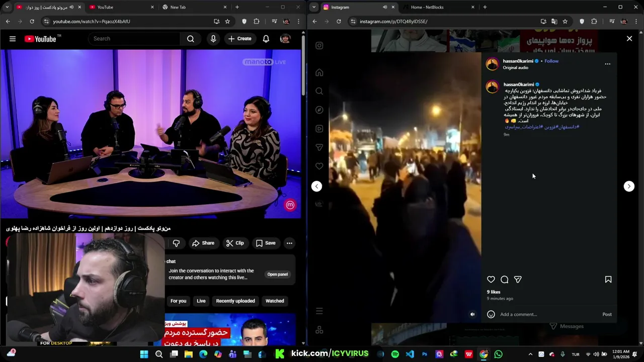Reload the Instagram browser page
The image size is (644, 362).
pos(339,22)
